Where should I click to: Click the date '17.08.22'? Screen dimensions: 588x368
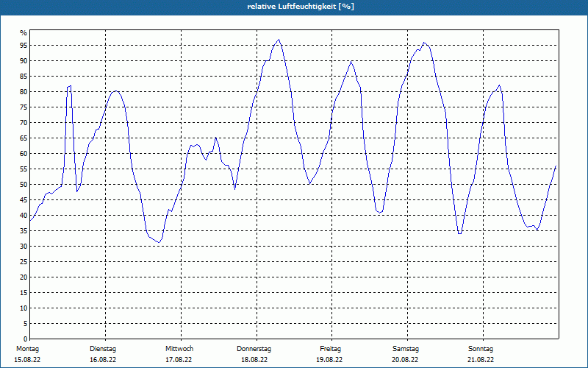179,360
